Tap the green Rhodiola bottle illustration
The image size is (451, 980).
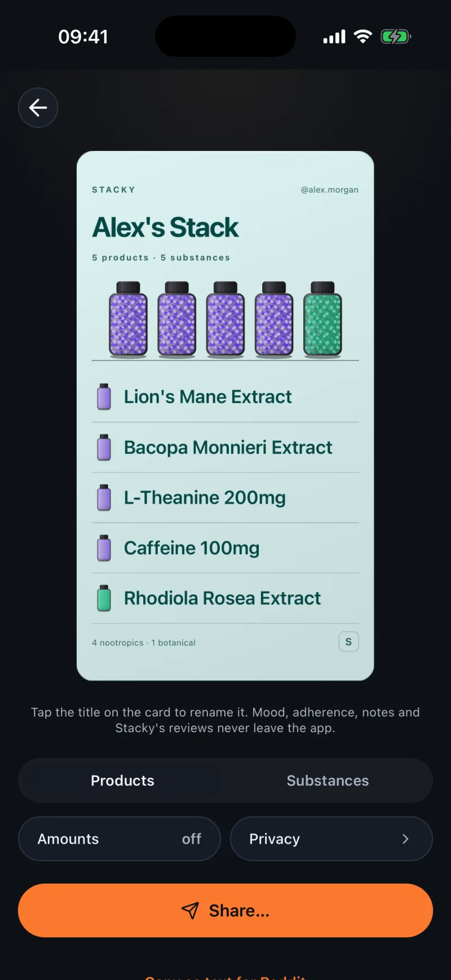tap(322, 319)
